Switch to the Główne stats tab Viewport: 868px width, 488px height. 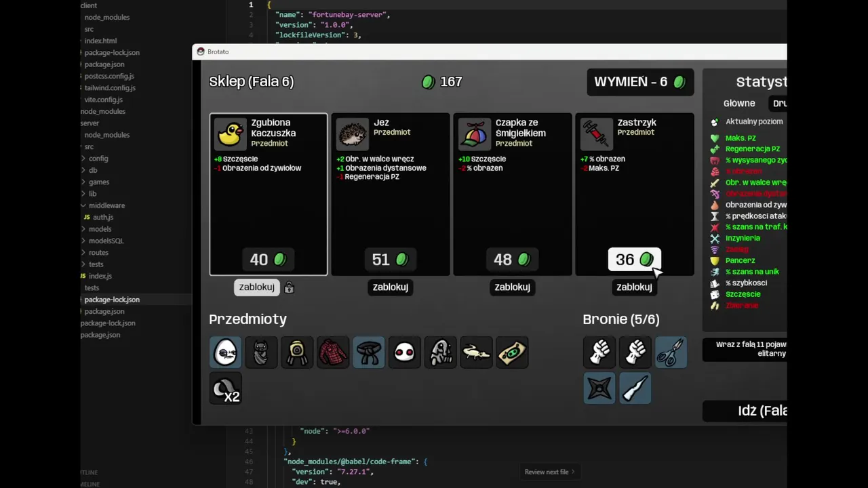[739, 104]
